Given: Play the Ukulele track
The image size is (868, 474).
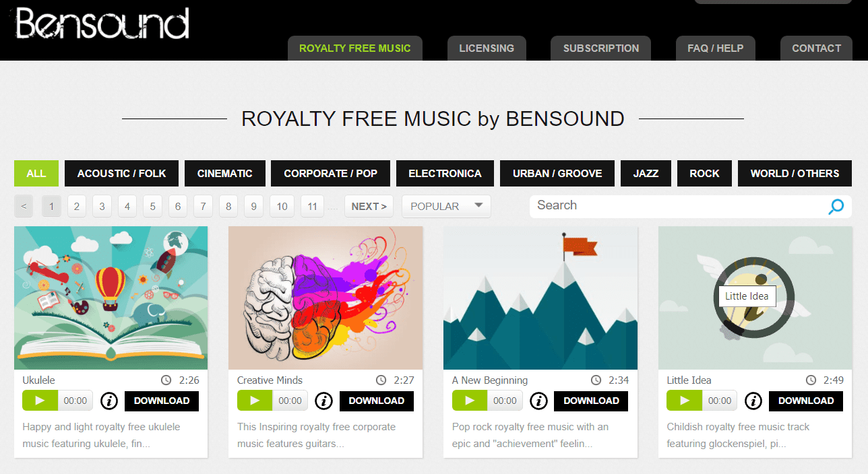Looking at the screenshot, I should (x=40, y=401).
